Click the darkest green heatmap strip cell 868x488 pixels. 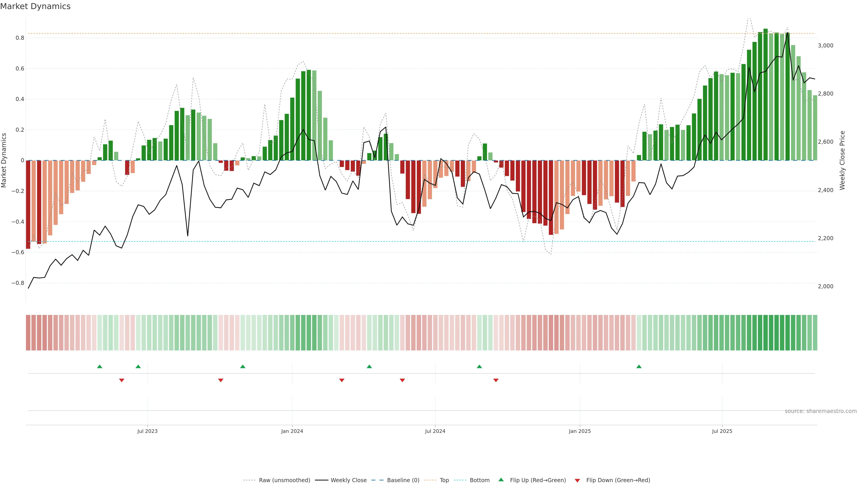click(766, 332)
